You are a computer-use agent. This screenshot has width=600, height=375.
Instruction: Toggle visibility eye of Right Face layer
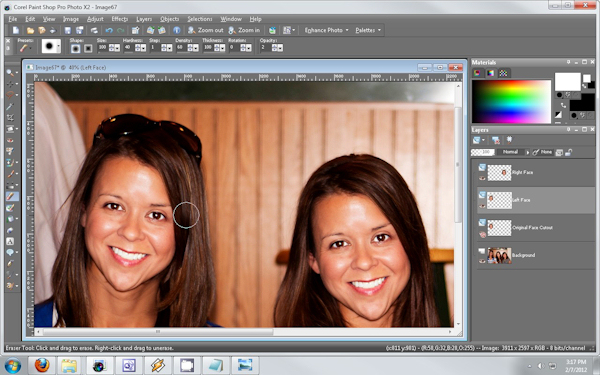[x=482, y=178]
